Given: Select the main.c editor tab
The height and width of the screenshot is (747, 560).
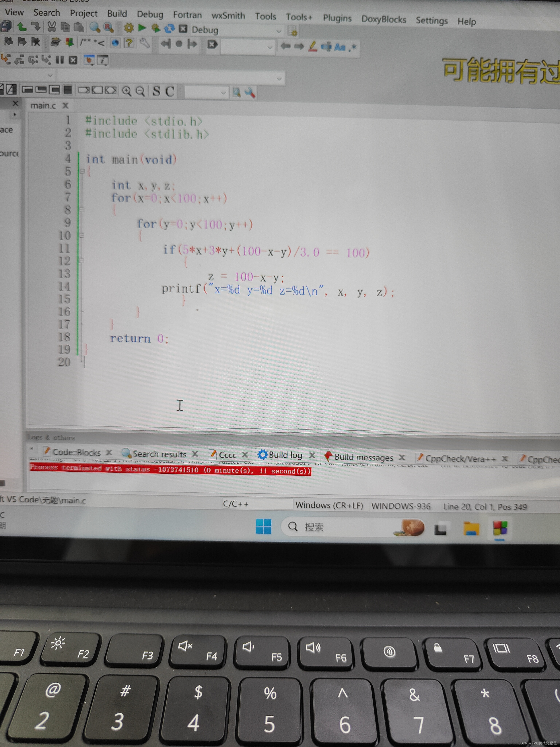Looking at the screenshot, I should tap(43, 106).
